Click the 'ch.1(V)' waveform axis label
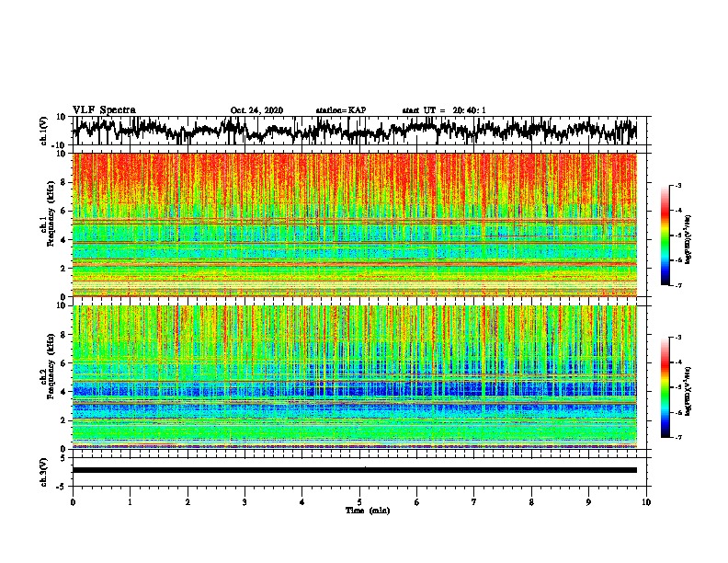 44,131
